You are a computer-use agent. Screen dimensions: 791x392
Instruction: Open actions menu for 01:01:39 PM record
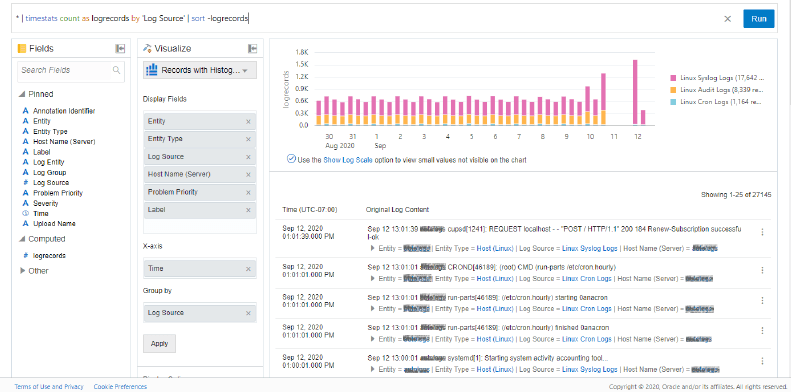point(762,233)
